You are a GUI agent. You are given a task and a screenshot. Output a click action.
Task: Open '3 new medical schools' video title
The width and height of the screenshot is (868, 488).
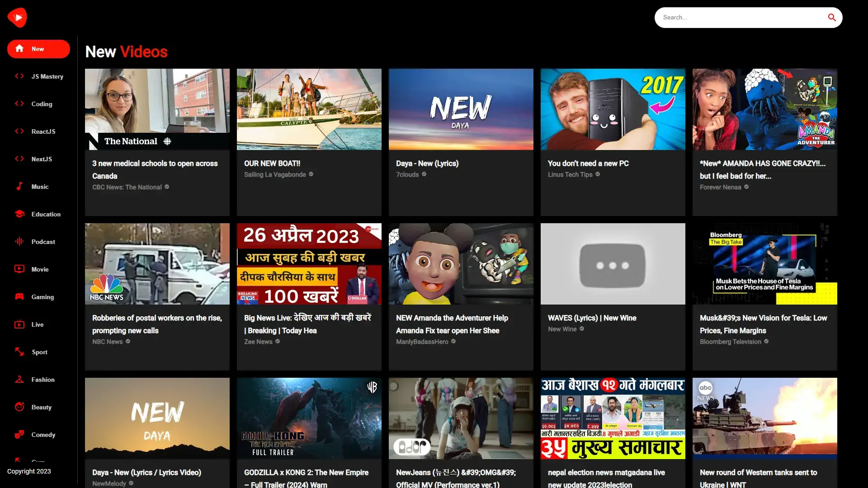coord(155,169)
